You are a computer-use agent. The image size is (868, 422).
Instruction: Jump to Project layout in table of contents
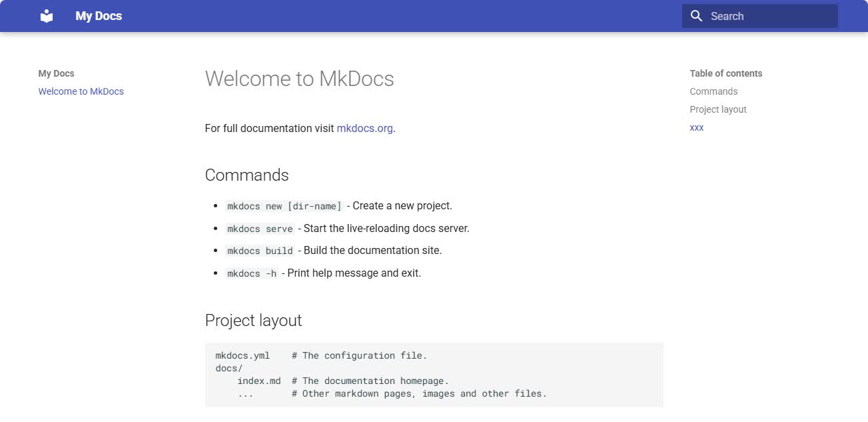click(x=718, y=109)
